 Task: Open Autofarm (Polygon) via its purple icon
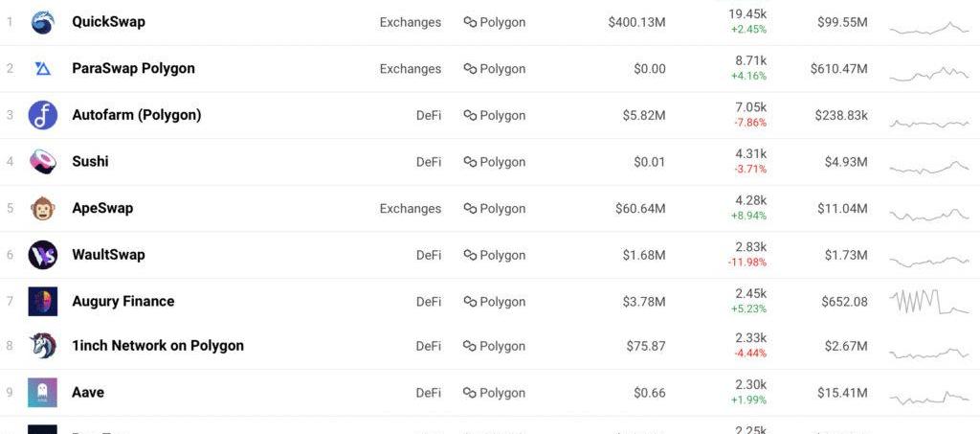[42, 115]
